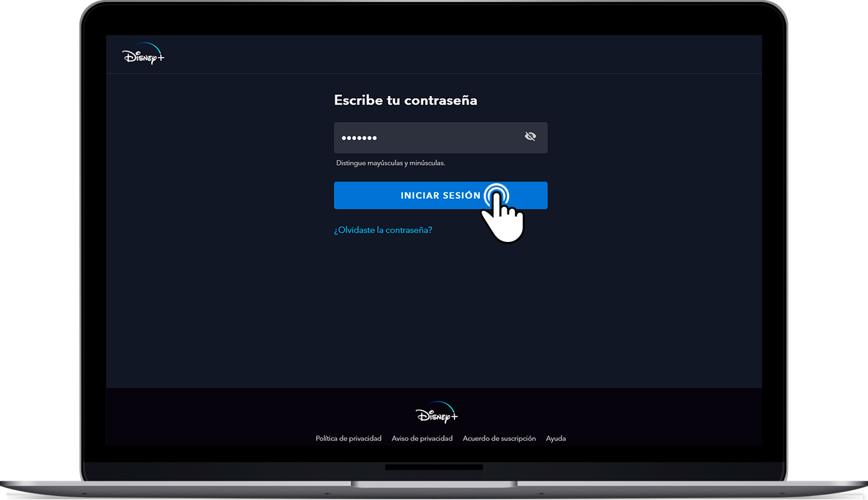Submit the login form
Screen dimensions: 868x500
coord(440,195)
